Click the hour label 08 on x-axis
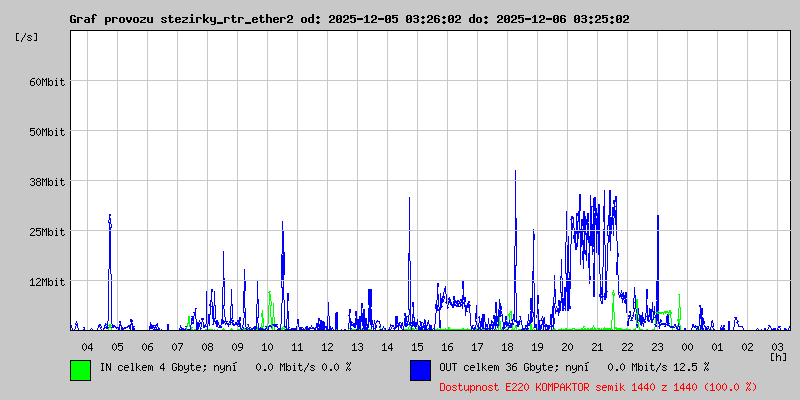Screen dimensions: 800x400 click(207, 347)
